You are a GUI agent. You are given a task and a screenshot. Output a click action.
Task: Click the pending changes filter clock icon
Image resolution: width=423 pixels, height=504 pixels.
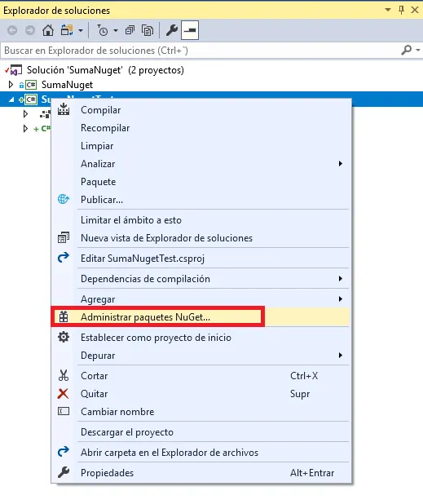(103, 30)
